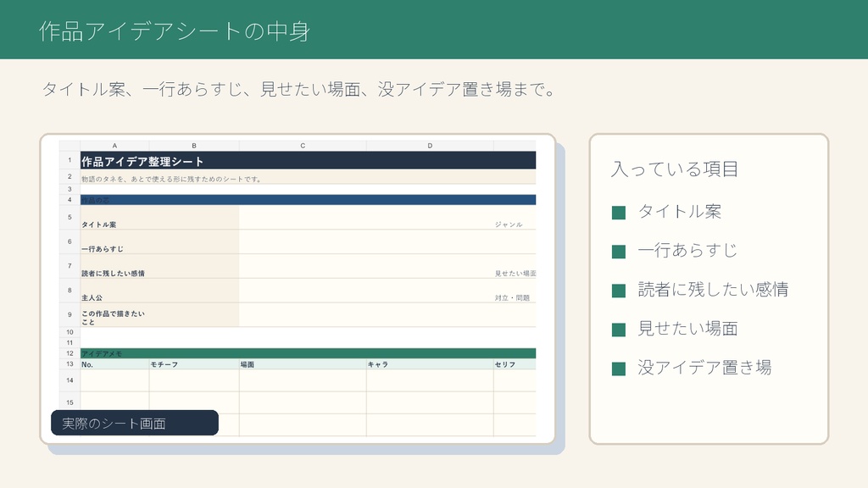Select row number 1 header
Screen dimensions: 868x488
[x=70, y=160]
